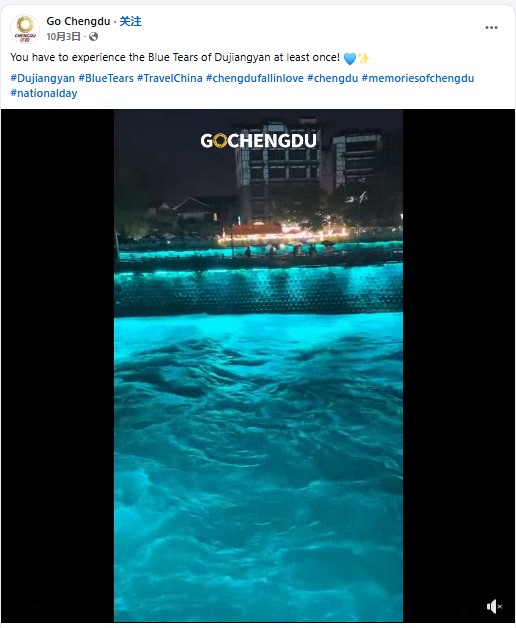Play the Blue Tears video
The image size is (516, 628).
(x=258, y=366)
